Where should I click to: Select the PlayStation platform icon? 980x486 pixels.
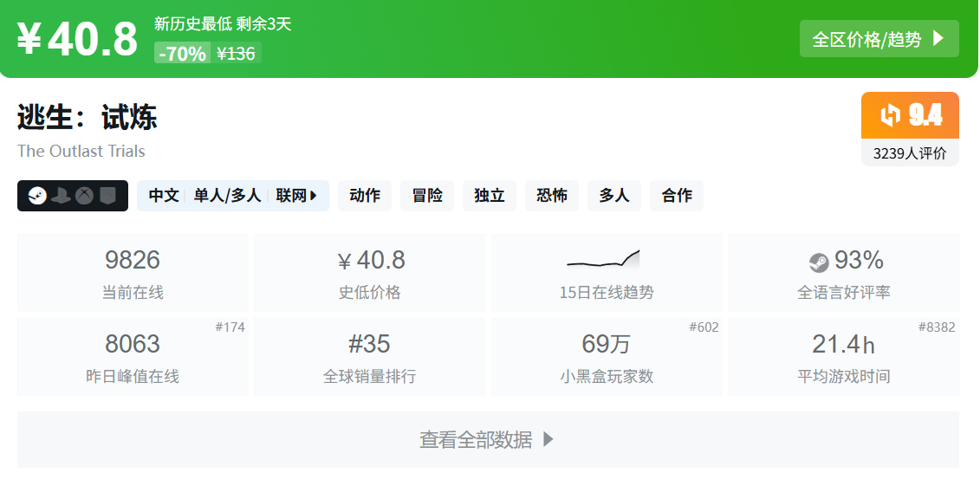[62, 196]
